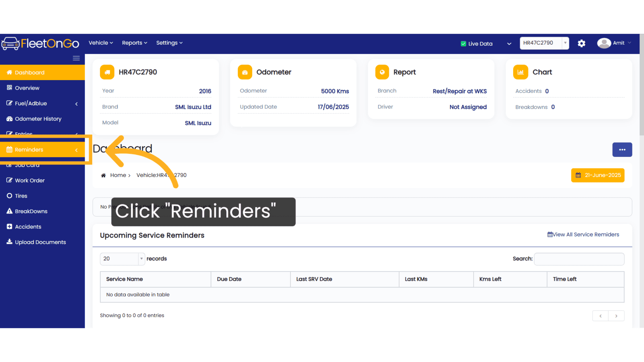Click the Search input field
The height and width of the screenshot is (362, 644).
(x=579, y=259)
